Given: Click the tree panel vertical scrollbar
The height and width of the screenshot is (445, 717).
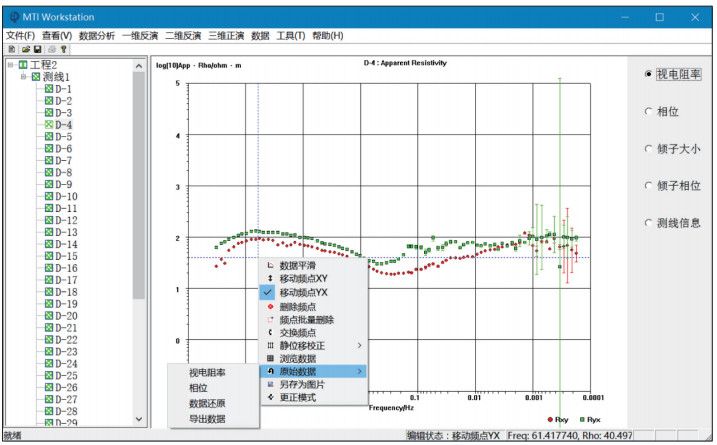Looking at the screenshot, I should 139,240.
